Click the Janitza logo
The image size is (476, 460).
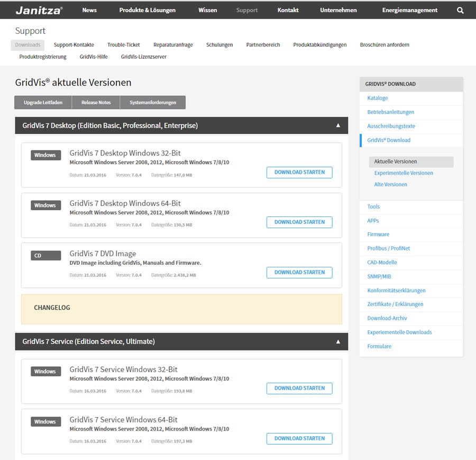click(x=39, y=11)
